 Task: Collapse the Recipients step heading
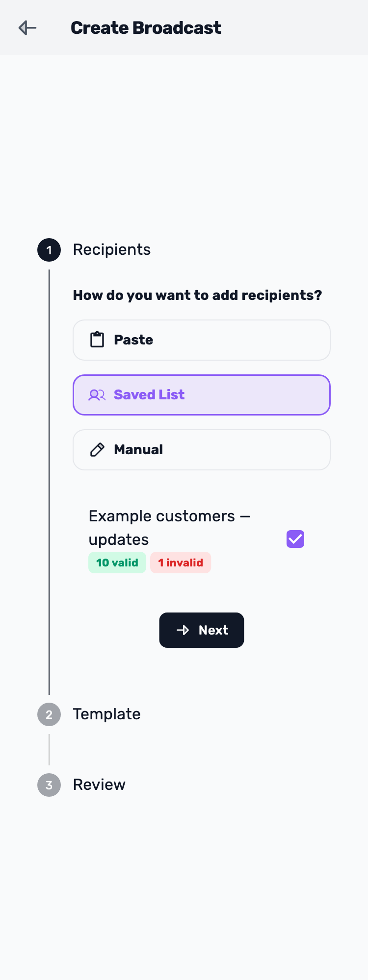point(112,250)
